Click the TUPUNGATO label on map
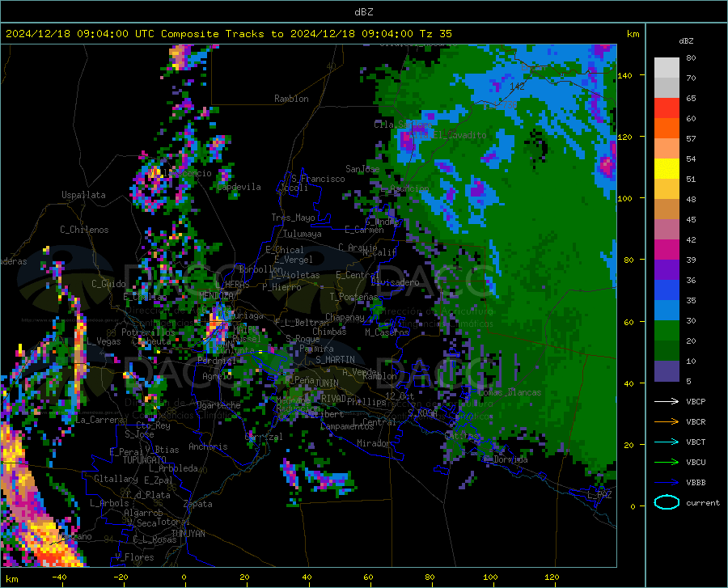 (x=145, y=460)
